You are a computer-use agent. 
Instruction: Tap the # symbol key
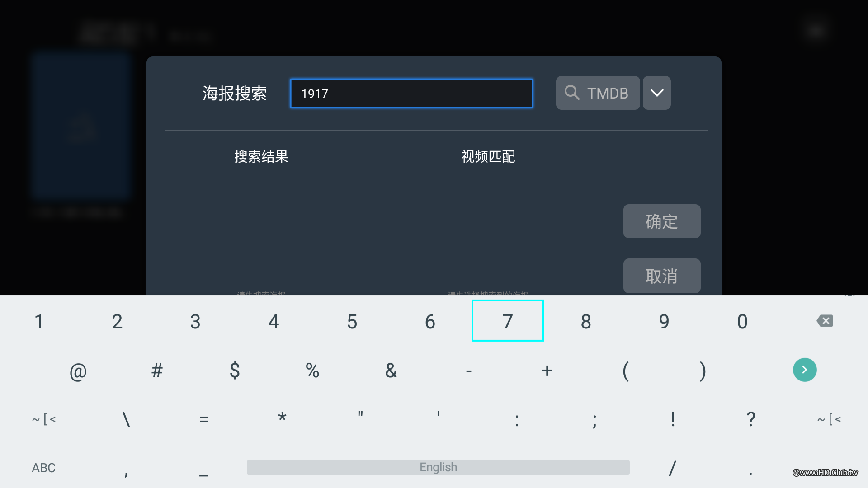[x=156, y=371]
